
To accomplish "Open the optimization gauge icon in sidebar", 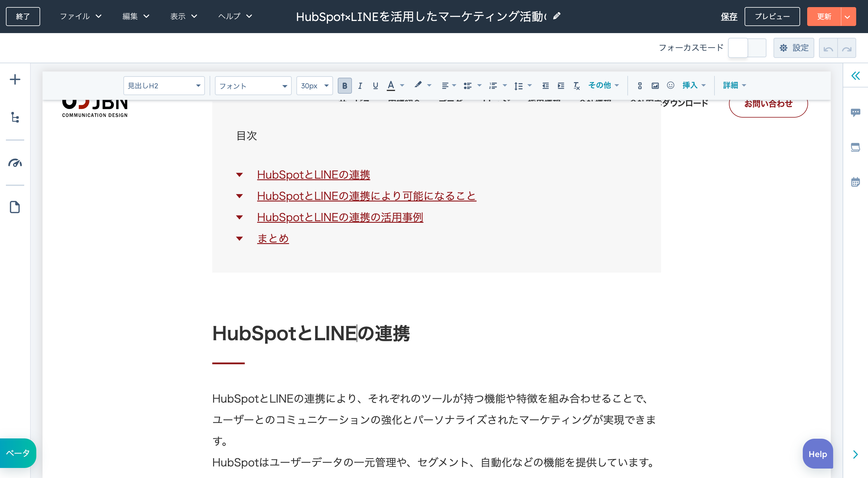I will (x=15, y=163).
